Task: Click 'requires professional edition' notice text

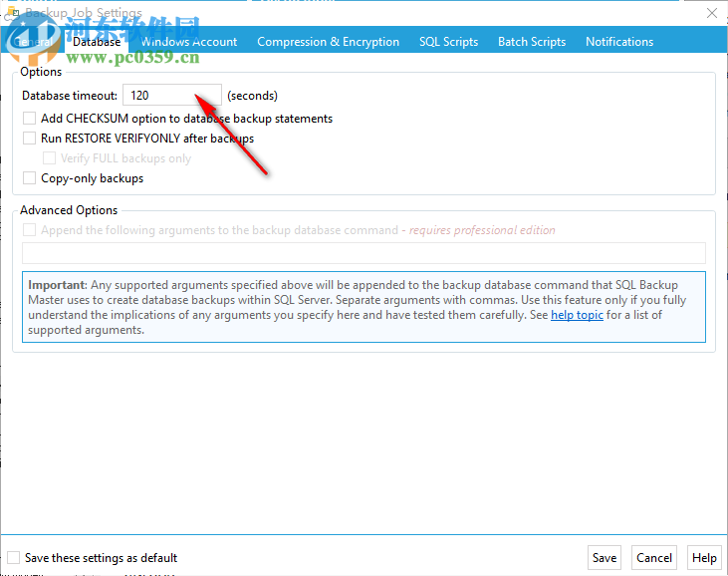Action: [x=482, y=230]
